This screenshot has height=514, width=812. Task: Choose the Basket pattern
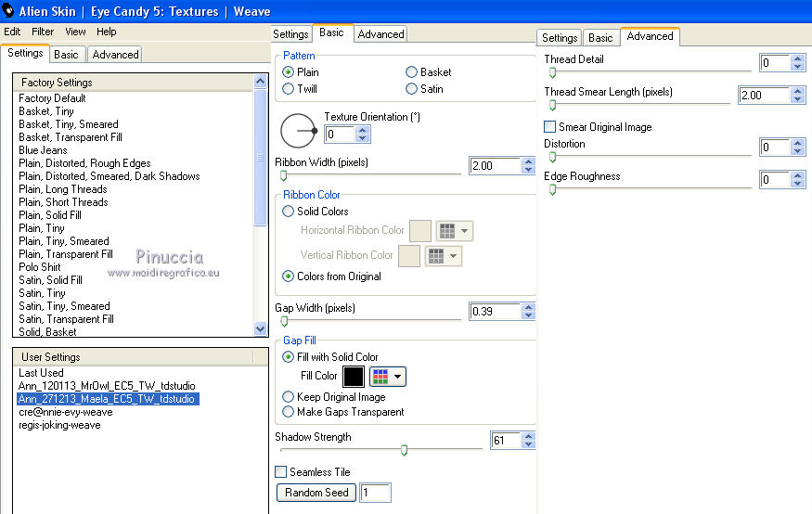pos(411,72)
